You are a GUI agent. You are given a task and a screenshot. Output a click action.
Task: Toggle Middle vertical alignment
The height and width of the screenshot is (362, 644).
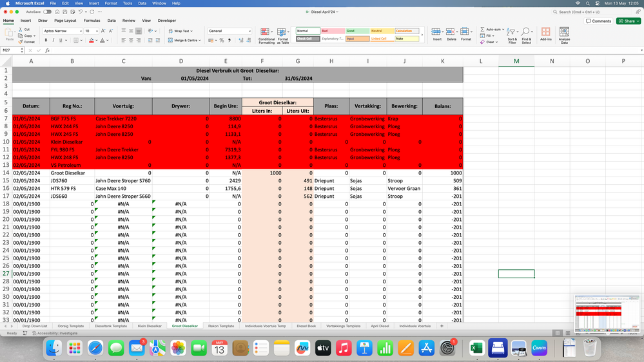[x=131, y=31]
